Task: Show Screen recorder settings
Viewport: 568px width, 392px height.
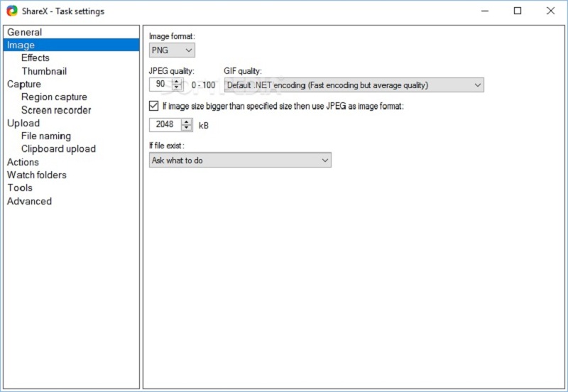Action: pyautogui.click(x=56, y=110)
